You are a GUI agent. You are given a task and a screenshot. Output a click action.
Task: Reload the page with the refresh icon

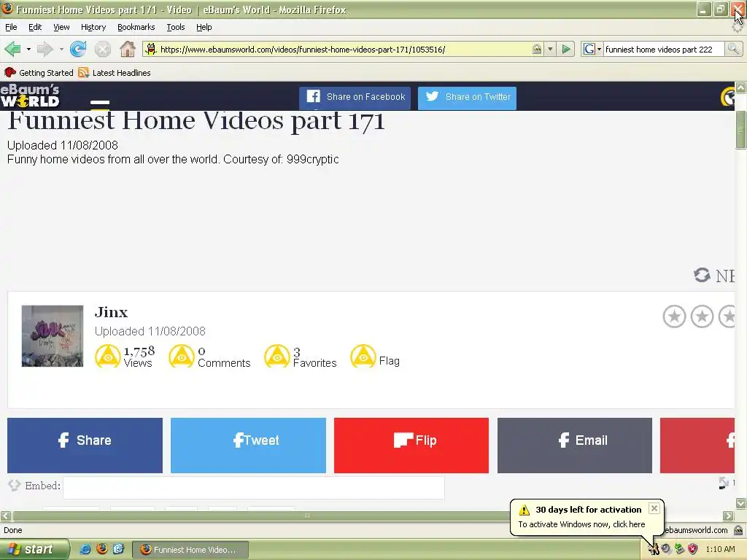point(78,49)
